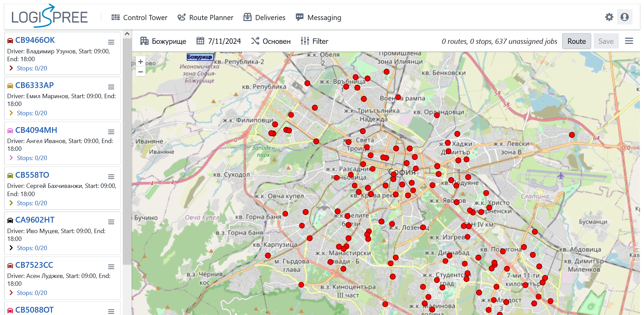Open the Filter options
This screenshot has height=315, width=644.
click(x=315, y=41)
